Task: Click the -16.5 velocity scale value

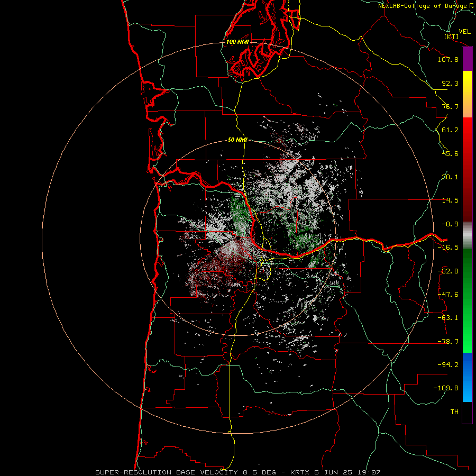Action: point(448,248)
